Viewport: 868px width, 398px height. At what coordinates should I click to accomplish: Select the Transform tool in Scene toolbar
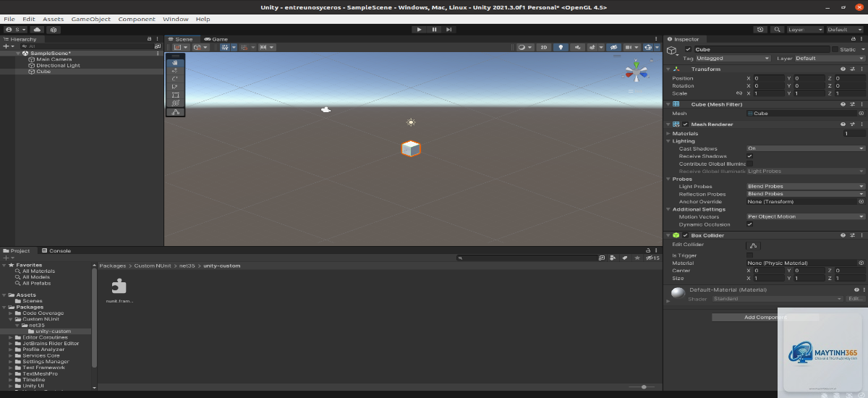[x=175, y=103]
